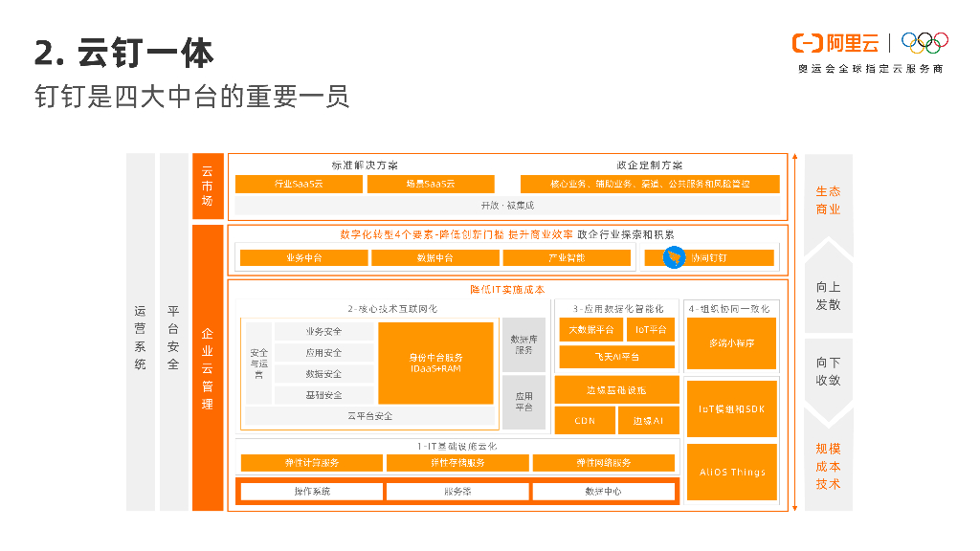Select the 大数据平台 box
Viewport: 980px width, 551px height.
pos(590,330)
